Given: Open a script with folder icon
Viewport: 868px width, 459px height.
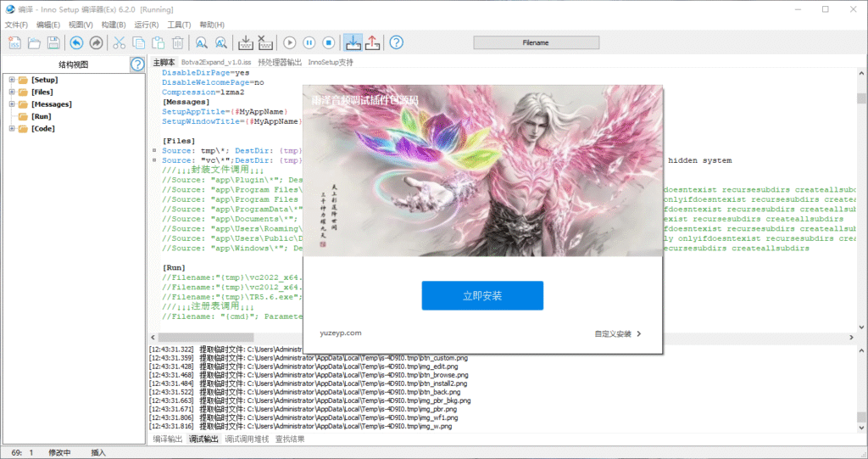Looking at the screenshot, I should coord(34,42).
